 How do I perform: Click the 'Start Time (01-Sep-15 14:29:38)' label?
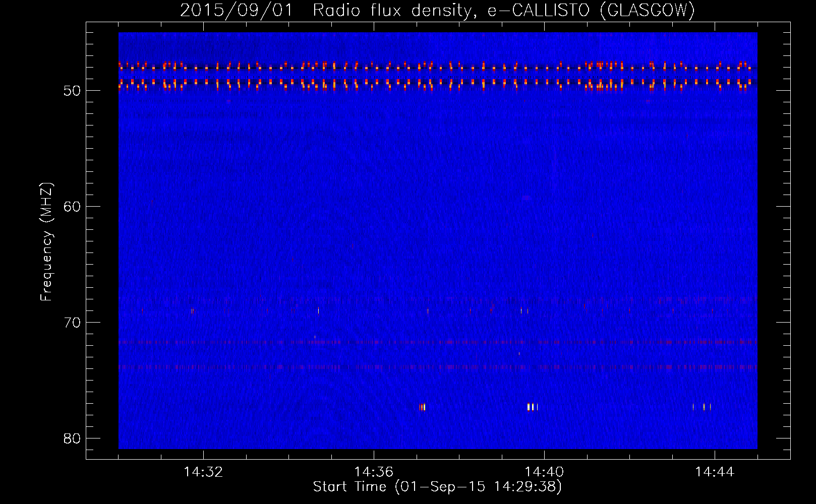point(437,487)
